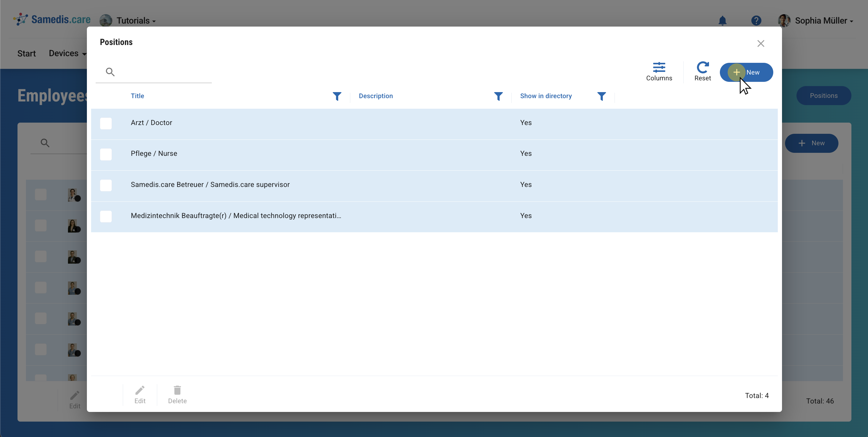Open the Show in directory filter
This screenshot has width=868, height=437.
point(601,96)
